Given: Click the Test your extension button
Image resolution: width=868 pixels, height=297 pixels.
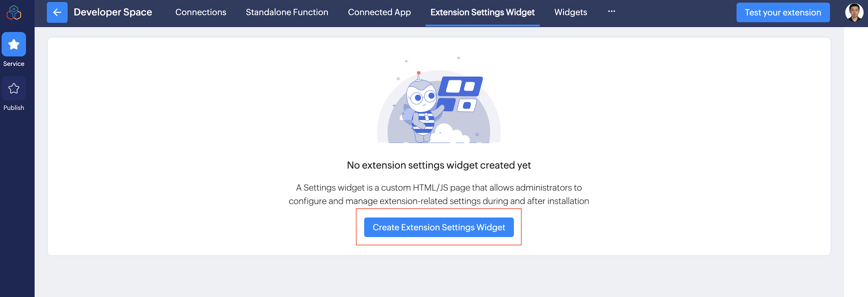Looking at the screenshot, I should pos(783,13).
